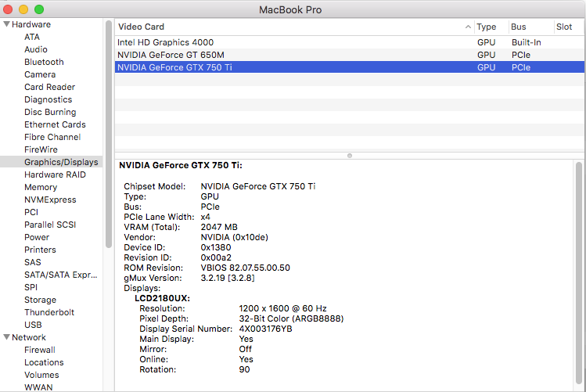Open Bluetooth in the sidebar

coord(44,62)
